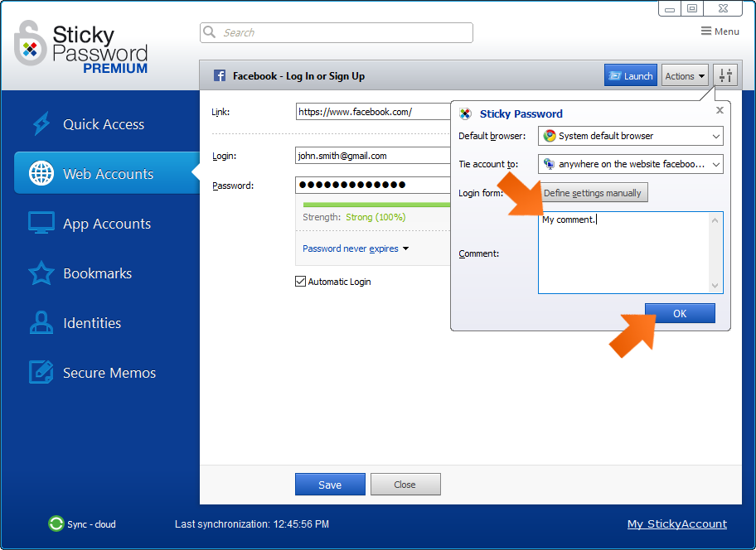Click Strength: Strong (100%) text
The width and height of the screenshot is (756, 550).
(x=354, y=217)
